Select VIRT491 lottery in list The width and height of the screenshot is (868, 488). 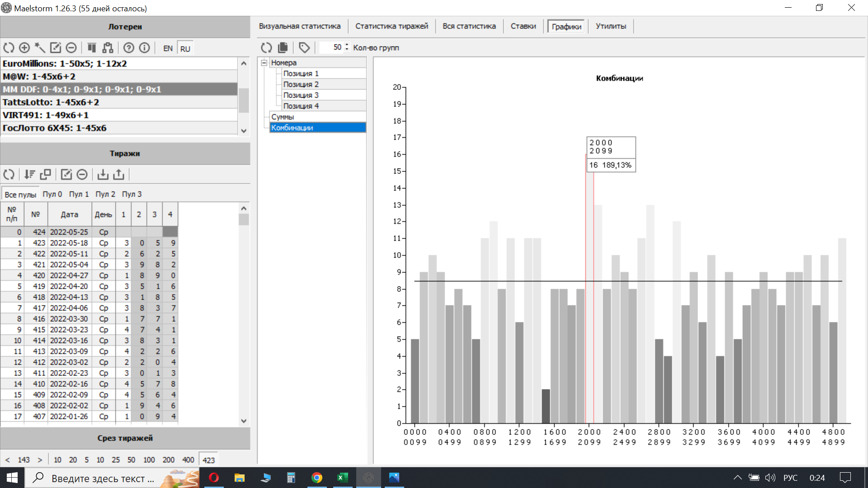(x=119, y=115)
